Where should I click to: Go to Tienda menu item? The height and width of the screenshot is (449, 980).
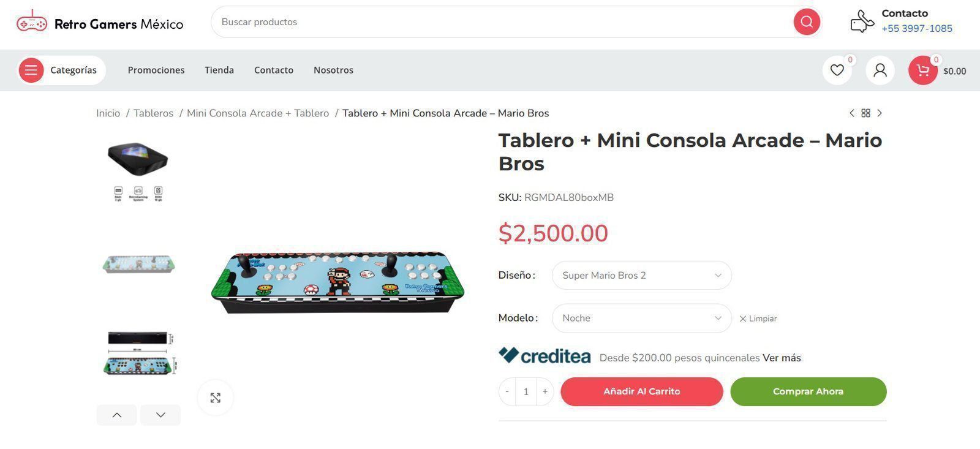219,70
